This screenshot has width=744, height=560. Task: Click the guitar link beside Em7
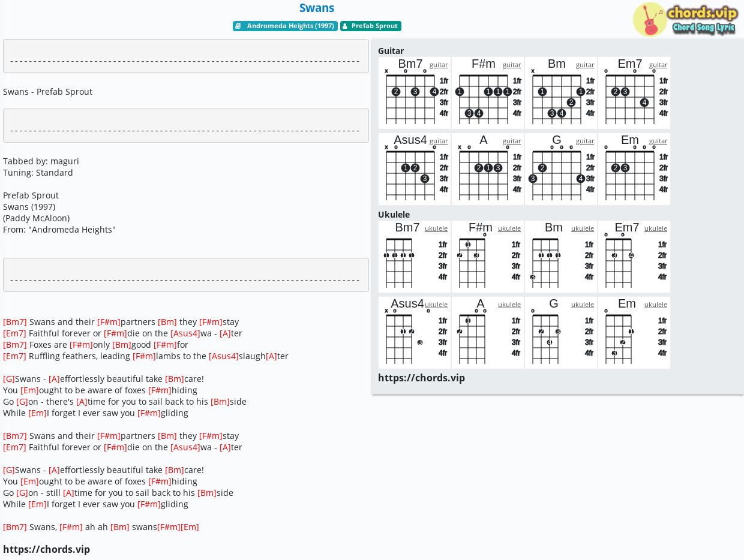(x=658, y=65)
